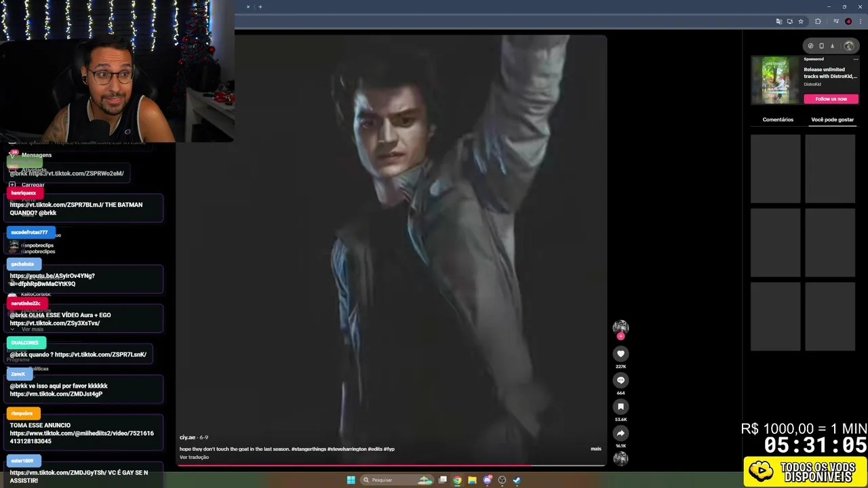
Task: Click the #edits hashtag in caption
Action: pos(375,449)
